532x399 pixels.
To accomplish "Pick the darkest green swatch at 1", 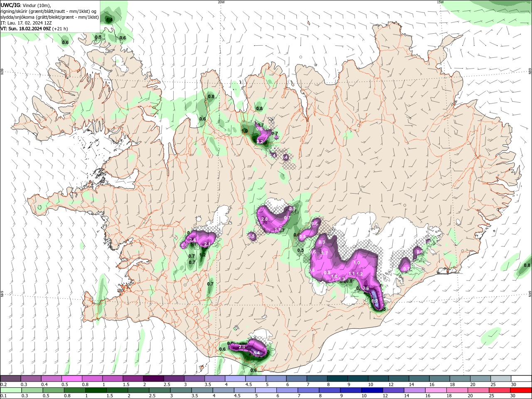I will [x=96, y=390].
